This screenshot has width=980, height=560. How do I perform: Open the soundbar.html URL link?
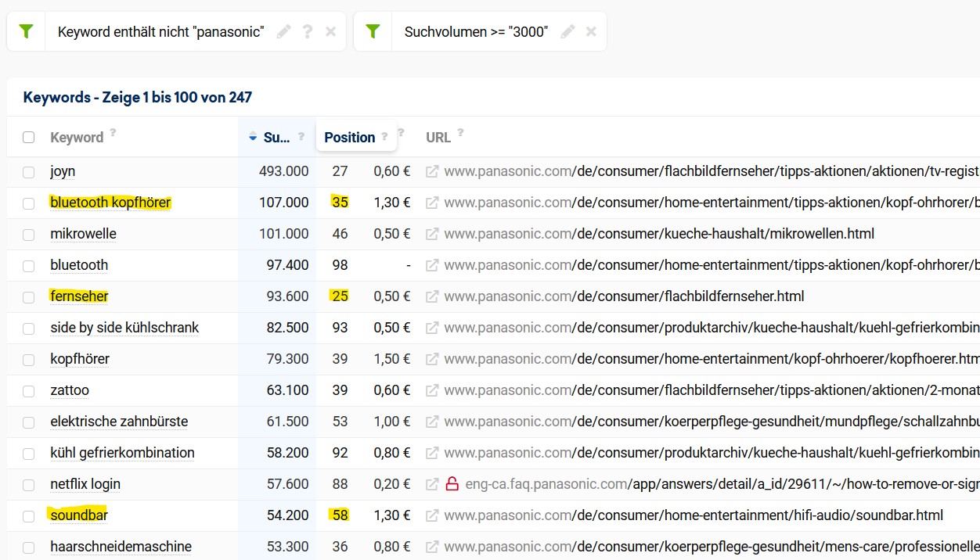pos(694,515)
